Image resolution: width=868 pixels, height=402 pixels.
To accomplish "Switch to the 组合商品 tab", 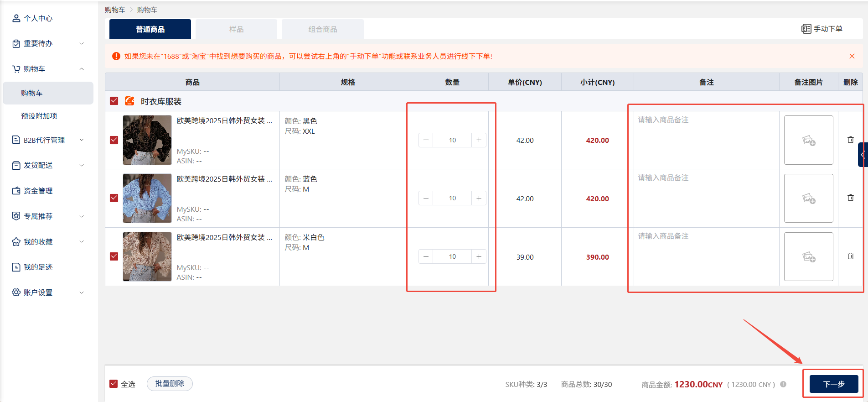I will 322,29.
